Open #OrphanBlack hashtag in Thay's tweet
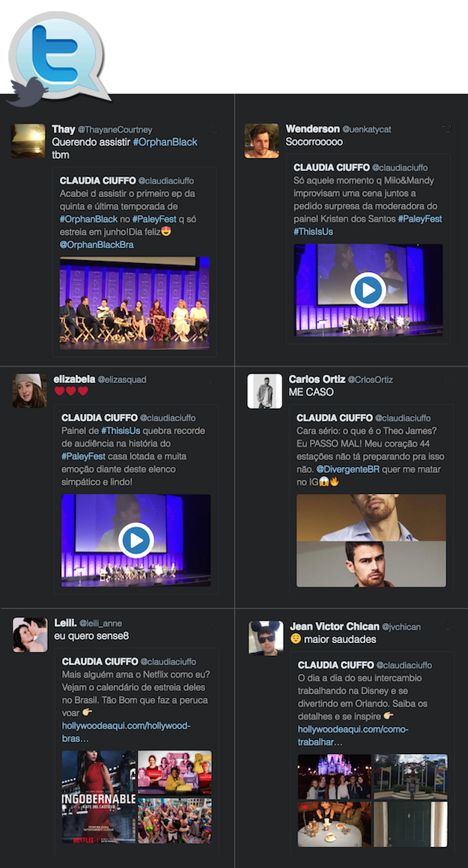Screen dimensions: 468x868 pos(165,142)
